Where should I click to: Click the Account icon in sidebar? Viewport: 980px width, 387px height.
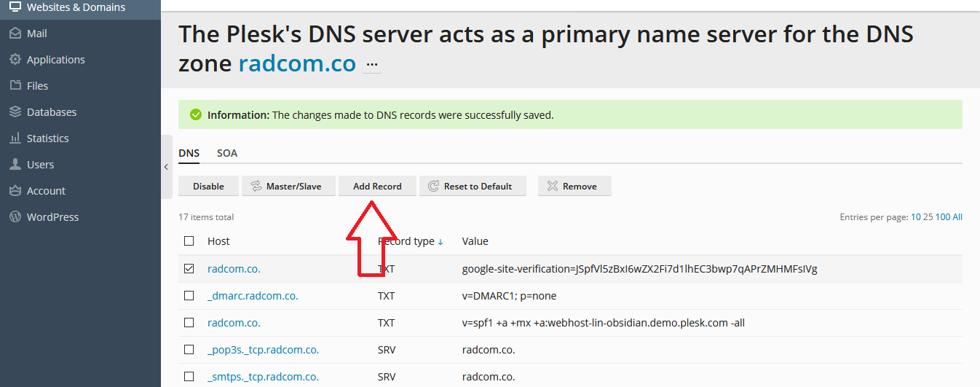tap(15, 191)
